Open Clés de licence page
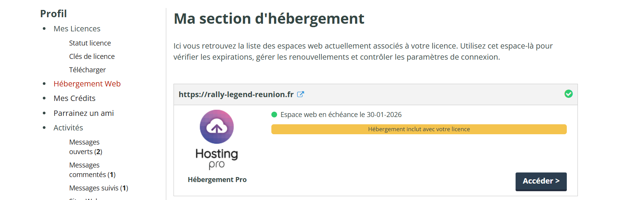This screenshot has height=200, width=644. click(92, 57)
